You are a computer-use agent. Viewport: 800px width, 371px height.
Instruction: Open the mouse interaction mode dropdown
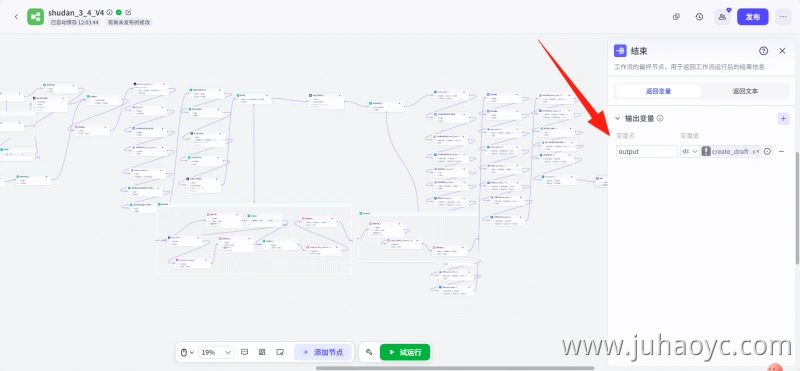pos(187,352)
